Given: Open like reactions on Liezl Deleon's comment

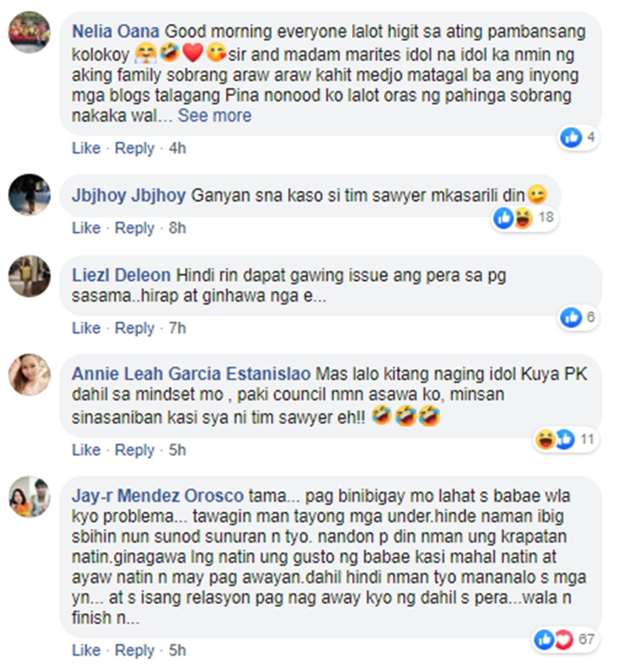Looking at the screenshot, I should tap(578, 318).
